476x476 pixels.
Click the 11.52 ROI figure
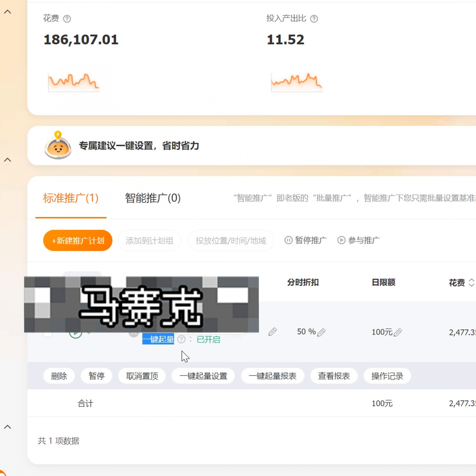(x=286, y=40)
